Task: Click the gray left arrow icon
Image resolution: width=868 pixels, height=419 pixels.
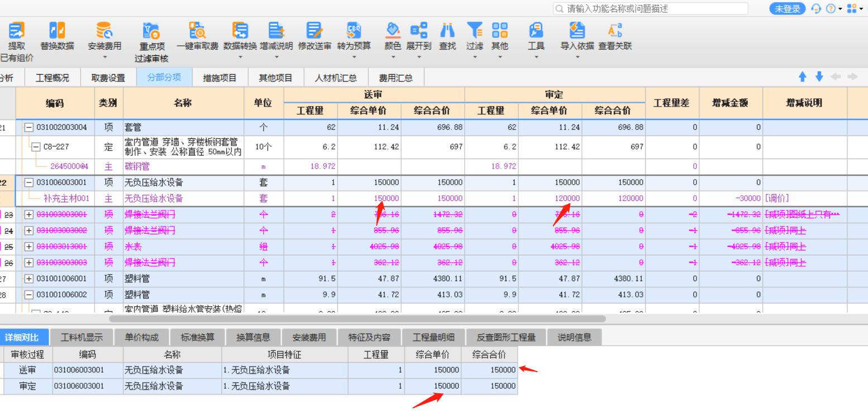Action: [836, 76]
